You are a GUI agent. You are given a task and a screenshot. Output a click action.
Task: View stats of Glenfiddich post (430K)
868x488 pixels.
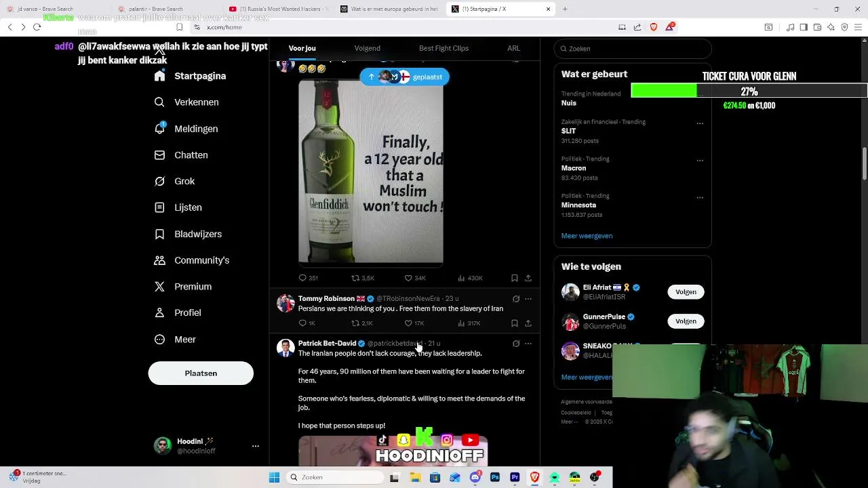tap(470, 278)
